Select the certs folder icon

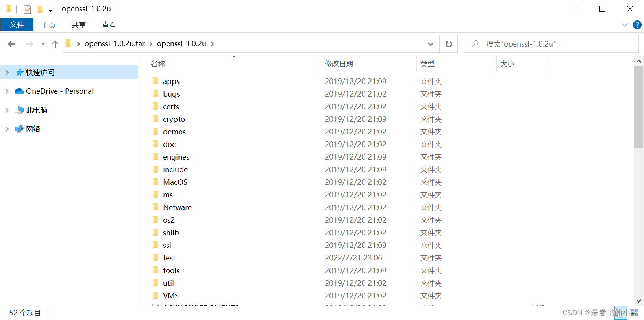click(156, 106)
